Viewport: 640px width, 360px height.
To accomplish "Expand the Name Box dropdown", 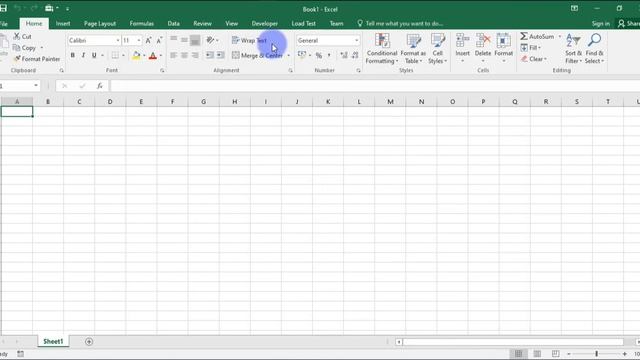I will click(36, 85).
